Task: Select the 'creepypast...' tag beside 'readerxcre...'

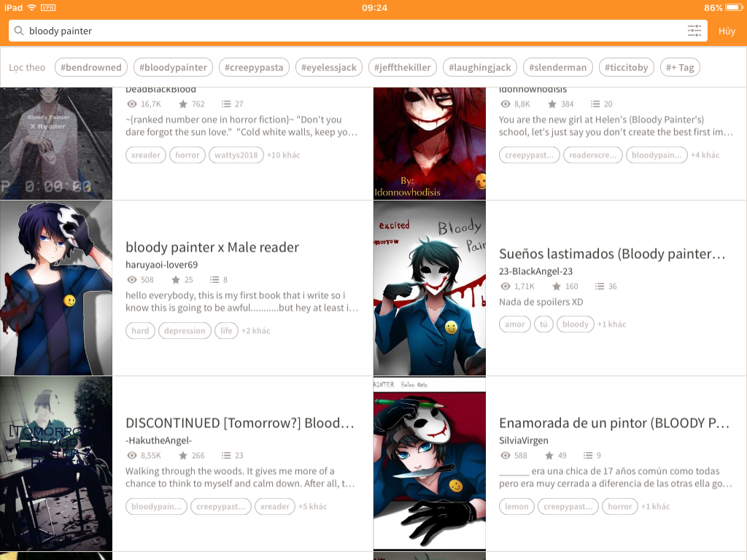Action: tap(530, 155)
